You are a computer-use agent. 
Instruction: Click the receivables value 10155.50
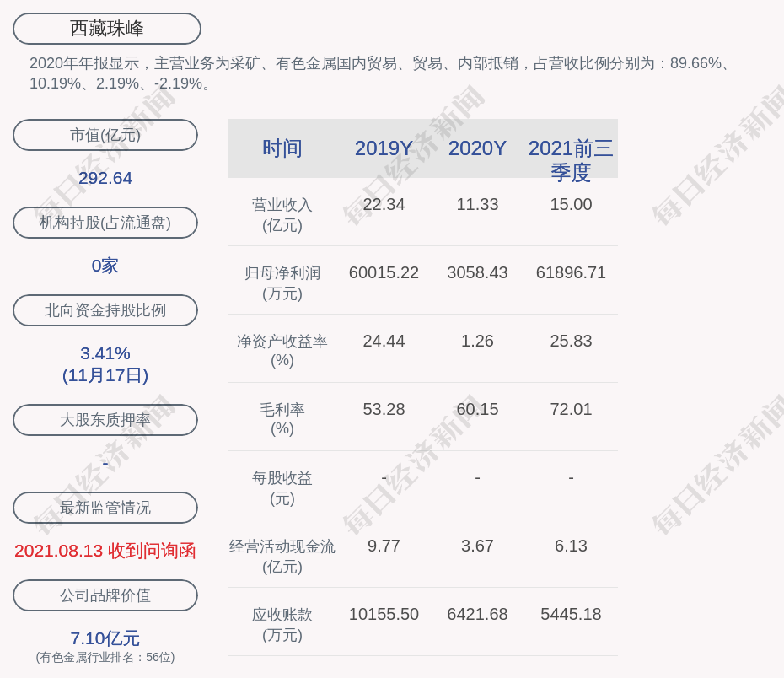(x=384, y=615)
